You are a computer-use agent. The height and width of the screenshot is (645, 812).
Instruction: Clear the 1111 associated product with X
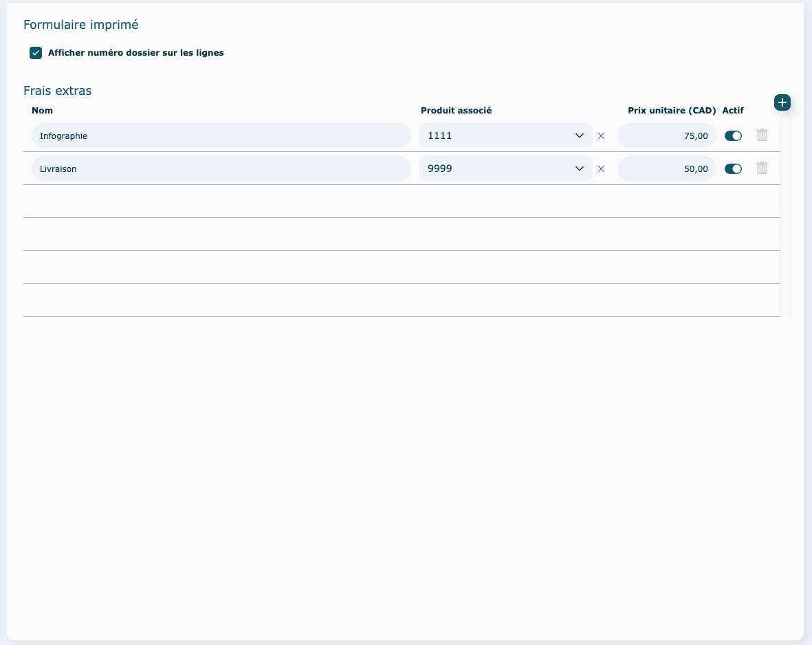pos(601,136)
